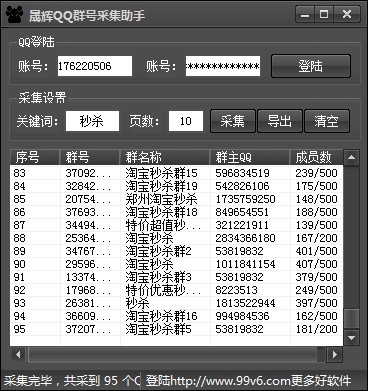368x391 pixels.
Task: Select the 郑州淘宝秒杀 group row
Action: click(176, 199)
